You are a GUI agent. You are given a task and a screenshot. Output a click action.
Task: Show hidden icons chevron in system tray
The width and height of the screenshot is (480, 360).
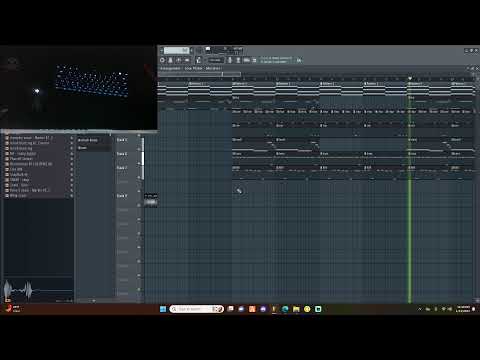point(420,309)
